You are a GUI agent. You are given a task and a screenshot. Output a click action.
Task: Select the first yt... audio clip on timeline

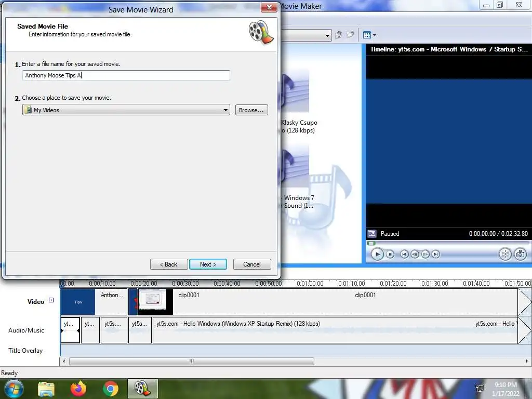point(70,330)
